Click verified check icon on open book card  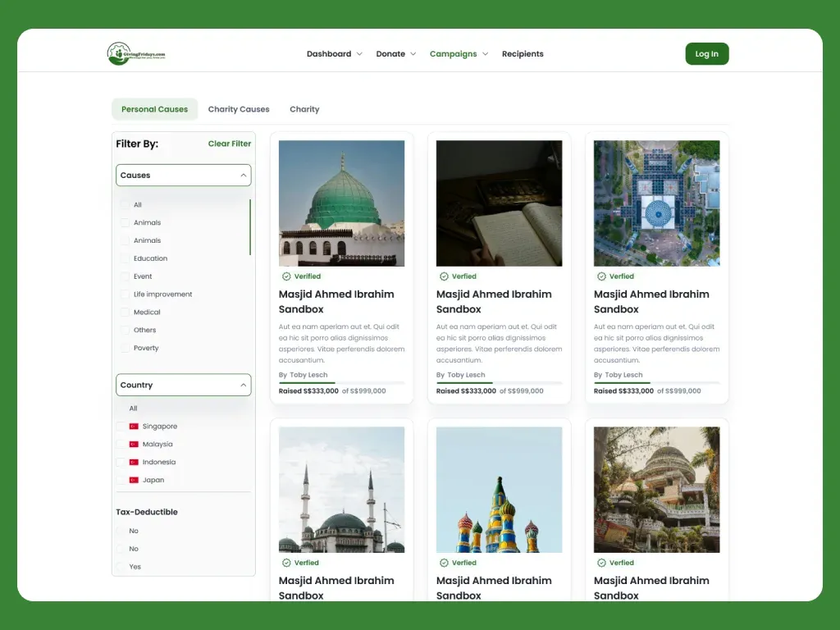(x=444, y=276)
